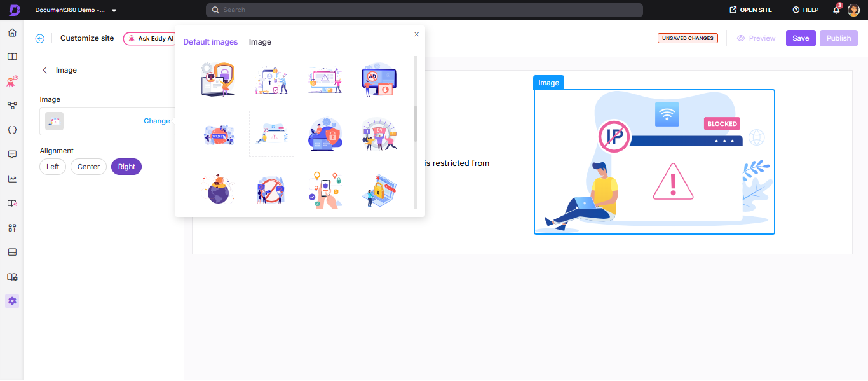This screenshot has height=381, width=868.
Task: Close the default images popup
Action: pyautogui.click(x=416, y=34)
